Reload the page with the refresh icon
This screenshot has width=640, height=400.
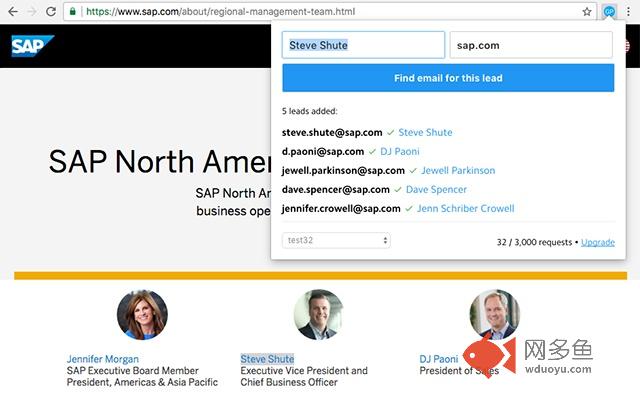click(51, 11)
